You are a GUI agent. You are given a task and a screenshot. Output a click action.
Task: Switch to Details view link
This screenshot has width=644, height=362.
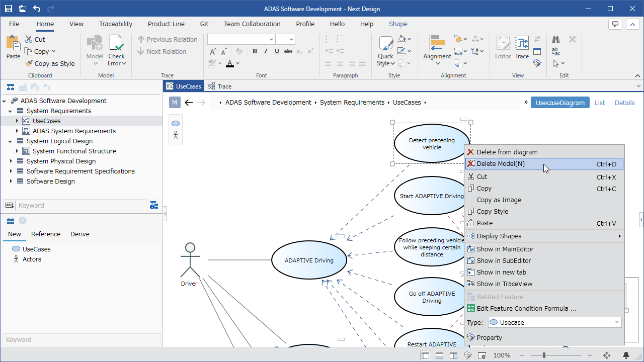tap(625, 103)
